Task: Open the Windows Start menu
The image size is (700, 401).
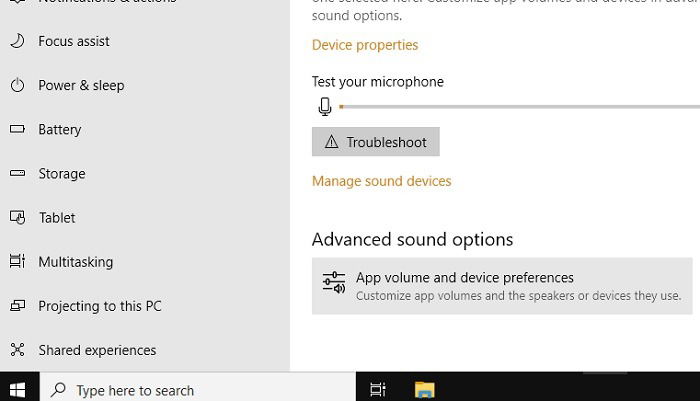Action: coord(17,390)
